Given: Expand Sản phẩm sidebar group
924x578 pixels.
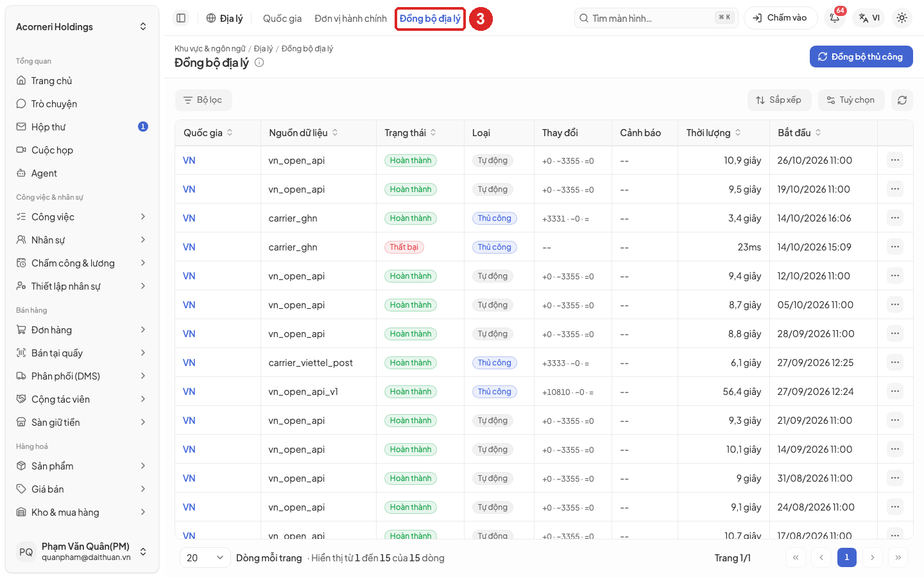Looking at the screenshot, I should click(82, 466).
